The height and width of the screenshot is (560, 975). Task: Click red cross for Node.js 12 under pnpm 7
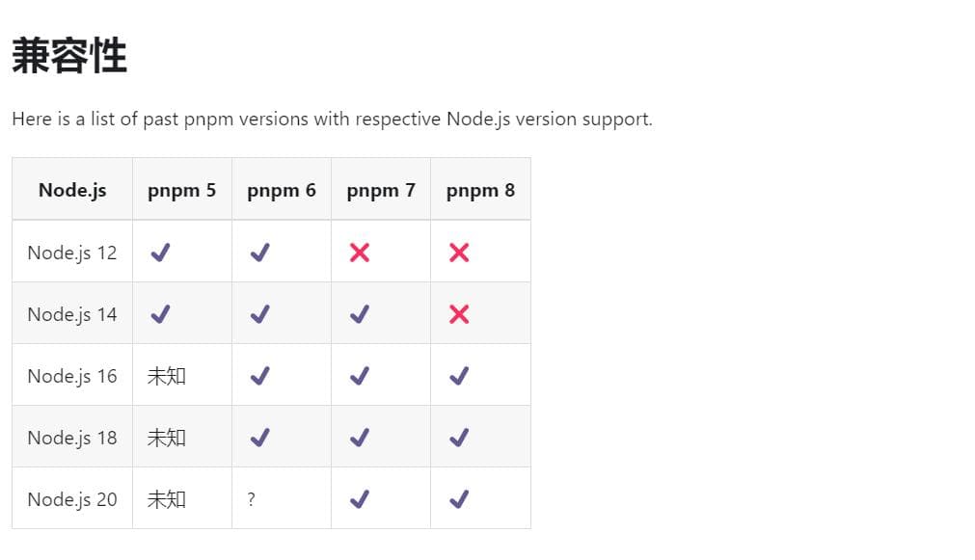coord(360,253)
